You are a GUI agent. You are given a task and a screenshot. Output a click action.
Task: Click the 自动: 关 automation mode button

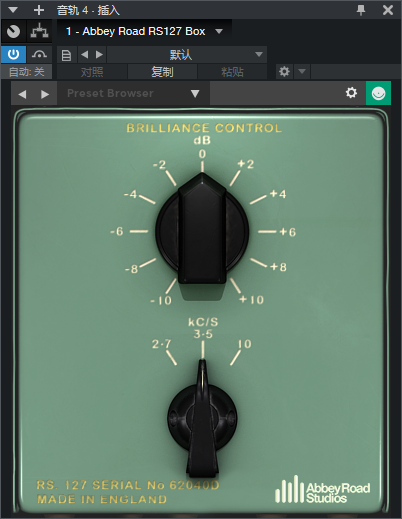click(x=26, y=72)
